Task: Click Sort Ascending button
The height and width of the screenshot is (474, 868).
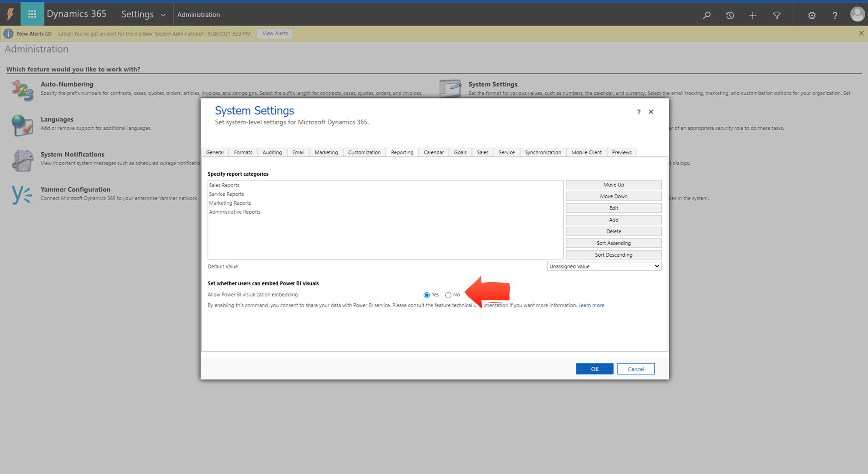Action: pyautogui.click(x=613, y=243)
